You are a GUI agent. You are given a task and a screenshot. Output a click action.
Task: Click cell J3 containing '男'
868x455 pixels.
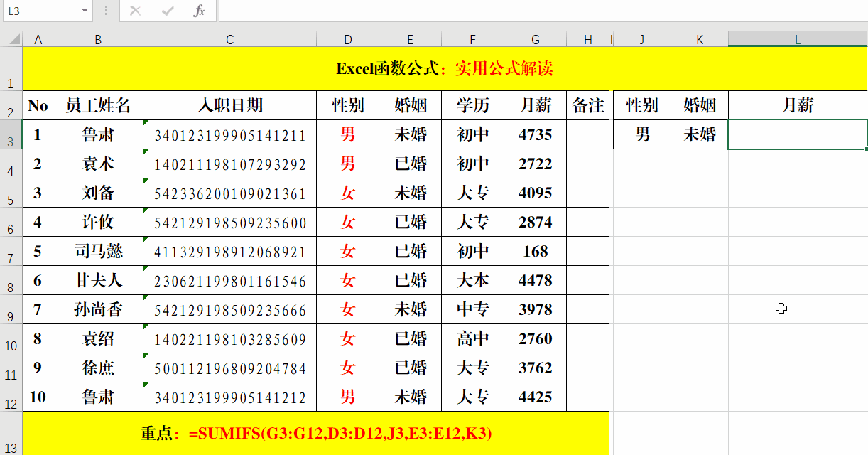(x=642, y=134)
